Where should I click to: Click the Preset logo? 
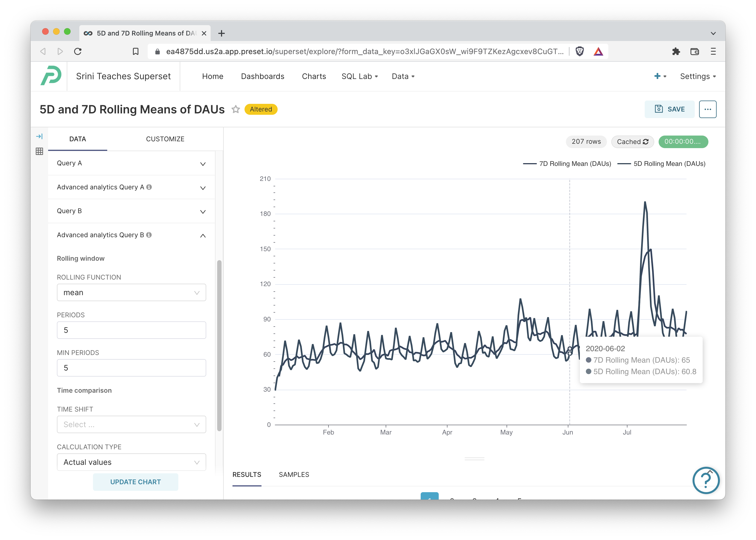(x=51, y=76)
